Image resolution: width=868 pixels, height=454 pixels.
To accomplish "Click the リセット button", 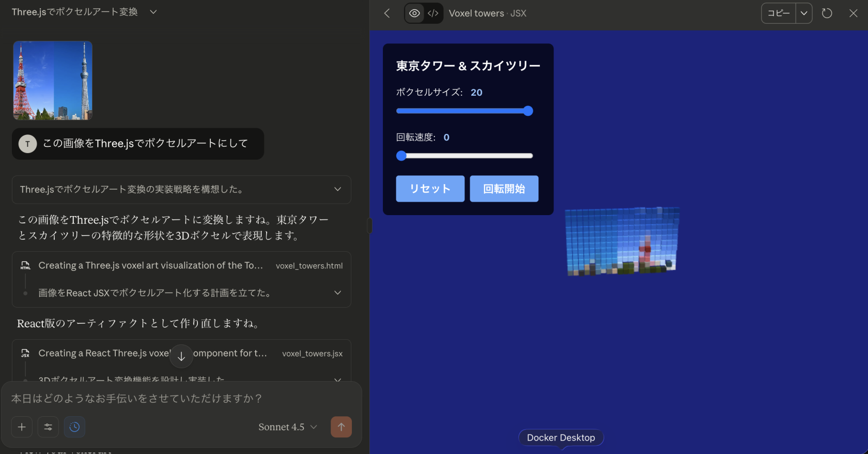I will tap(430, 189).
